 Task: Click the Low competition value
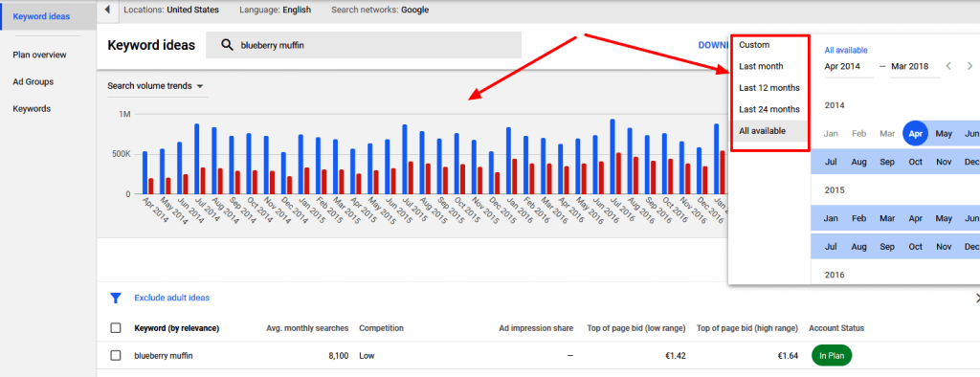point(367,356)
